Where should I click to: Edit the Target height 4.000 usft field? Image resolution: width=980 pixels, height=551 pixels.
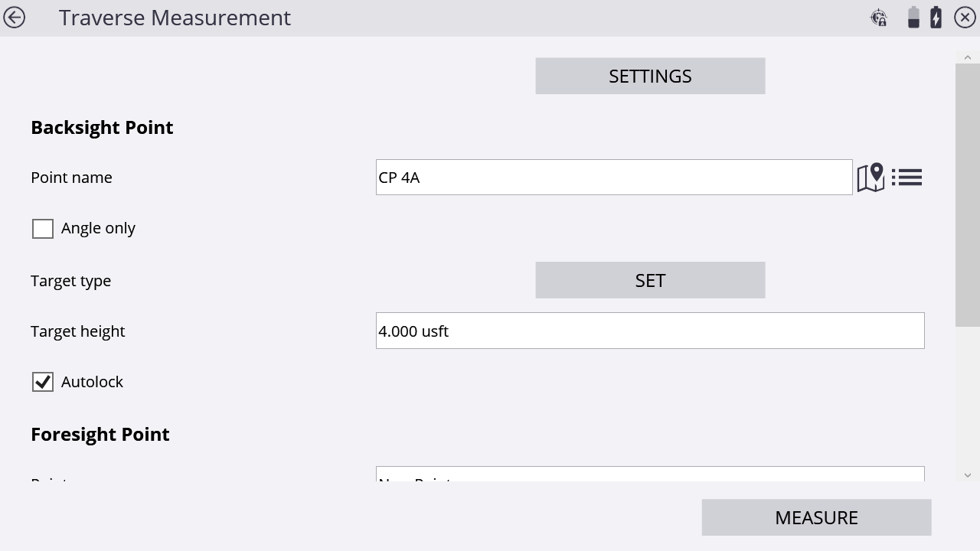pos(650,331)
